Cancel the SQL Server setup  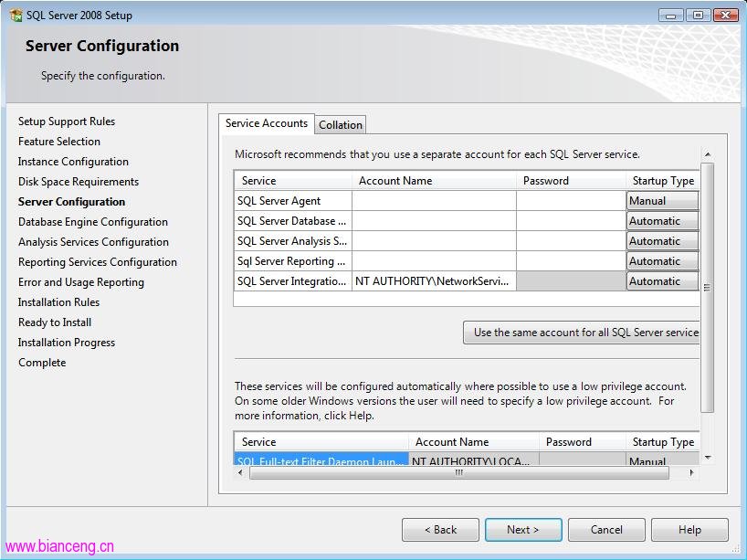pos(606,530)
